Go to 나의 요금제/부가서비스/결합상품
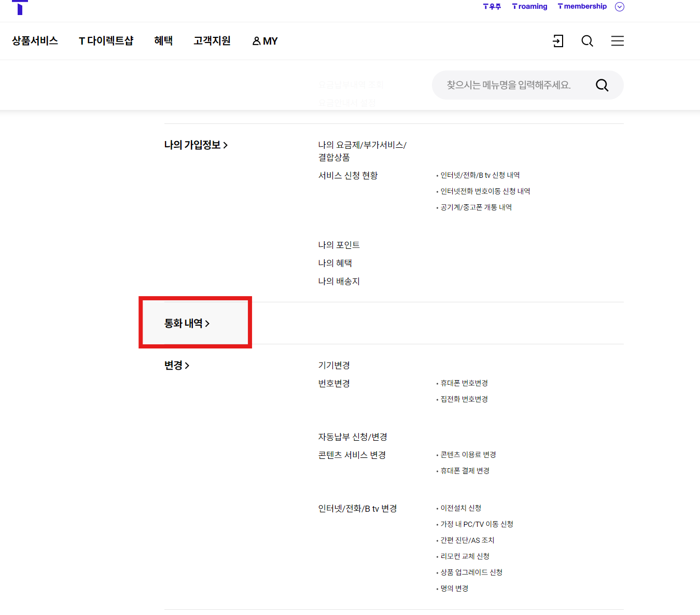The image size is (700, 615). 362,151
